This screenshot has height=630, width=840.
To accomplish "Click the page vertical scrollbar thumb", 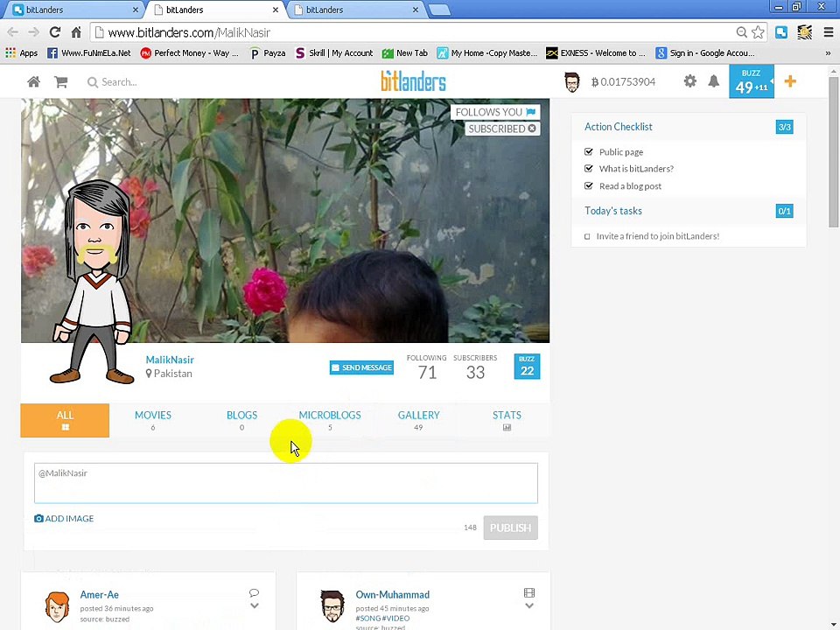I will click(833, 151).
